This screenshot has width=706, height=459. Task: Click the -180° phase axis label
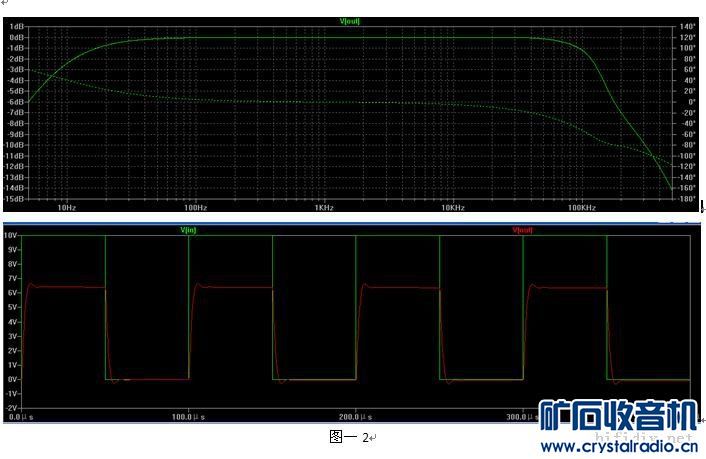[x=687, y=198]
